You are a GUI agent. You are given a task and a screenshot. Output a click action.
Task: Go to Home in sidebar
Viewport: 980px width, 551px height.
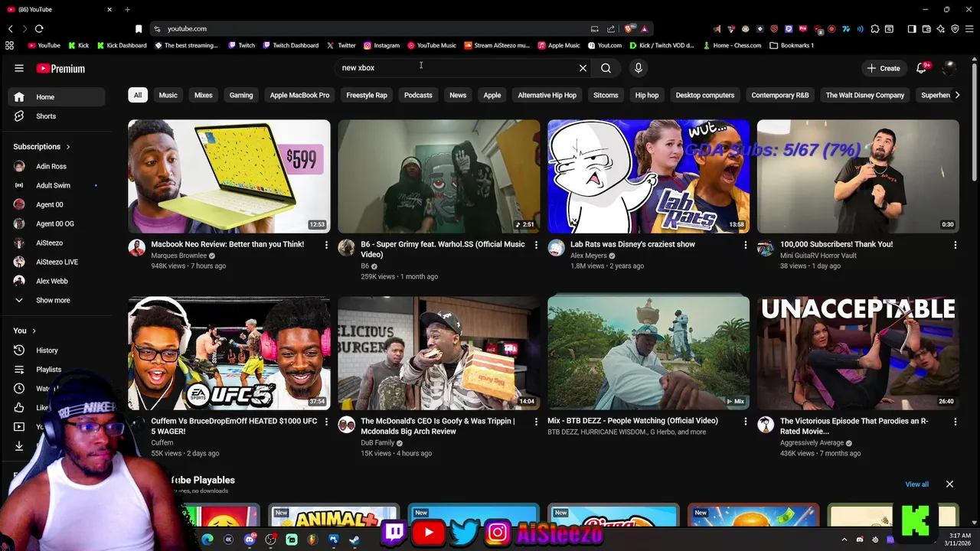tap(57, 97)
